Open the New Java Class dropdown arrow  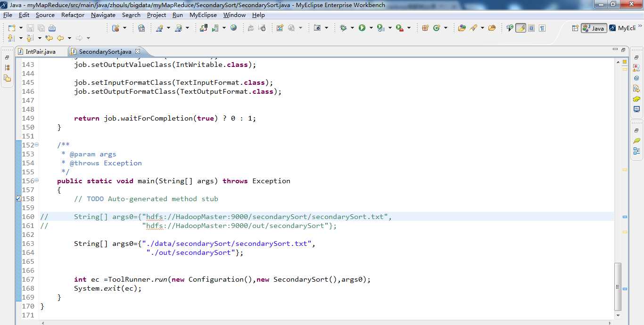(x=446, y=28)
